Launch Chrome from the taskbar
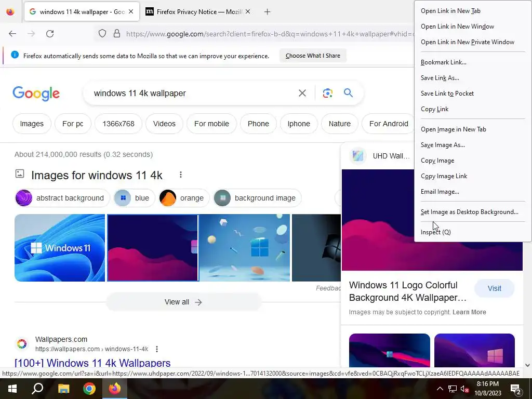 coord(89,389)
